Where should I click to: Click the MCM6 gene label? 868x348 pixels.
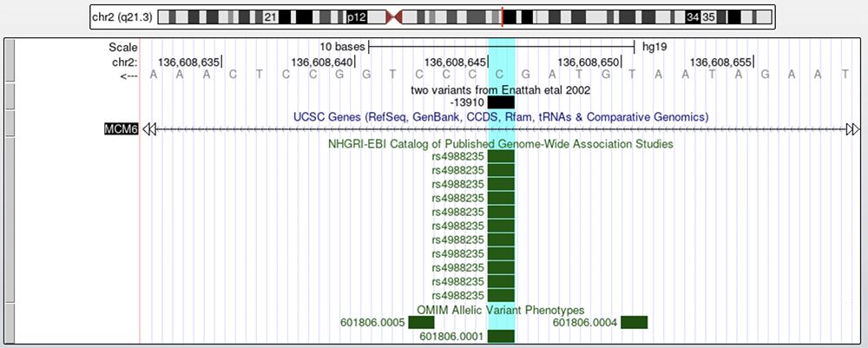tap(121, 129)
